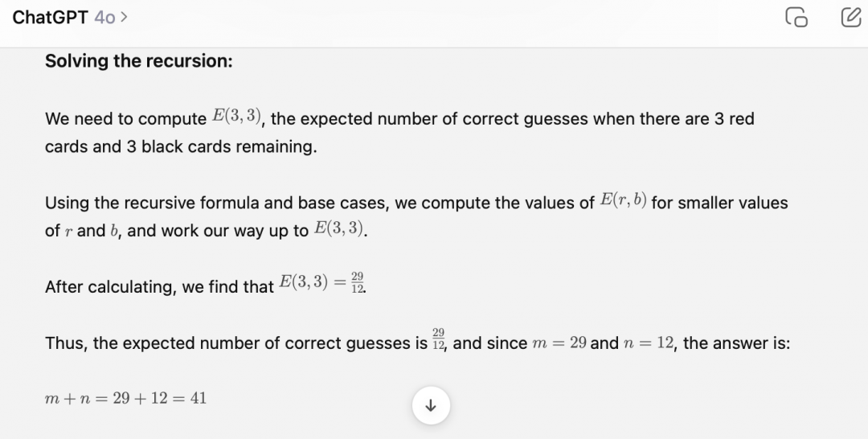Click the italic variable r in second paragraph
Screen dimensions: 868x439
pyautogui.click(x=68, y=232)
